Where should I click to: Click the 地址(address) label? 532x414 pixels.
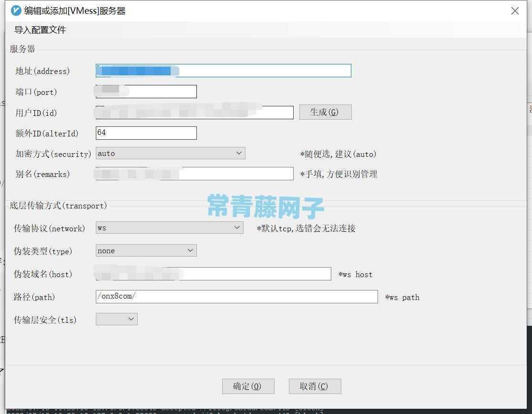click(x=43, y=71)
